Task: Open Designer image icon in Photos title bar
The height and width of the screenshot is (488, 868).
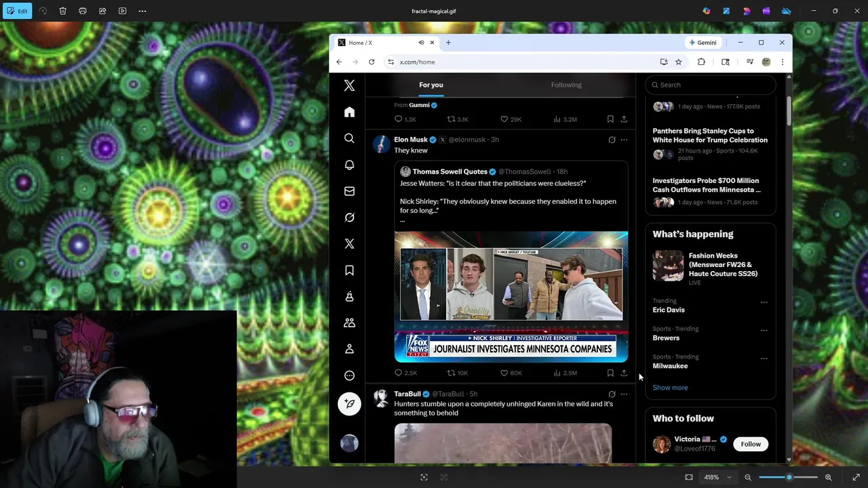Action: 726,11
